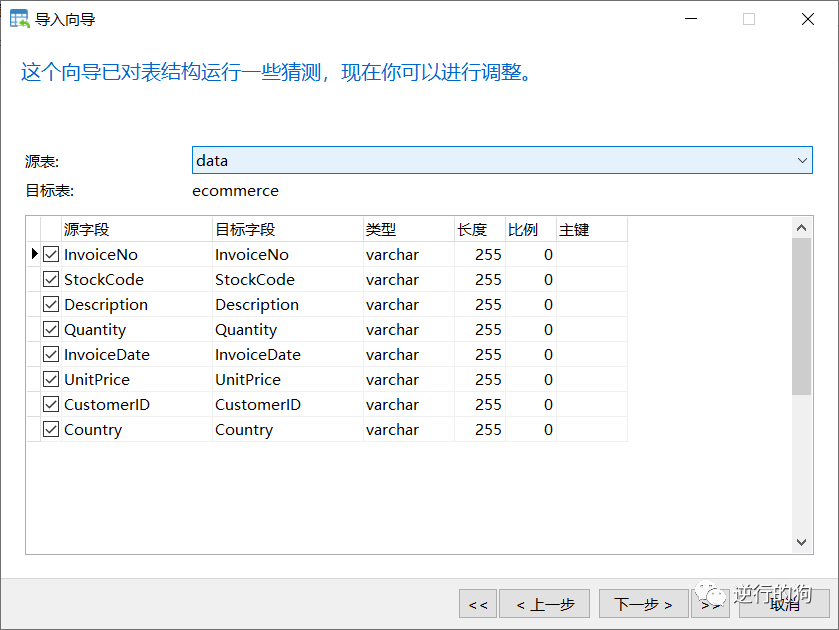Click the 上一步 previous step button

point(545,604)
